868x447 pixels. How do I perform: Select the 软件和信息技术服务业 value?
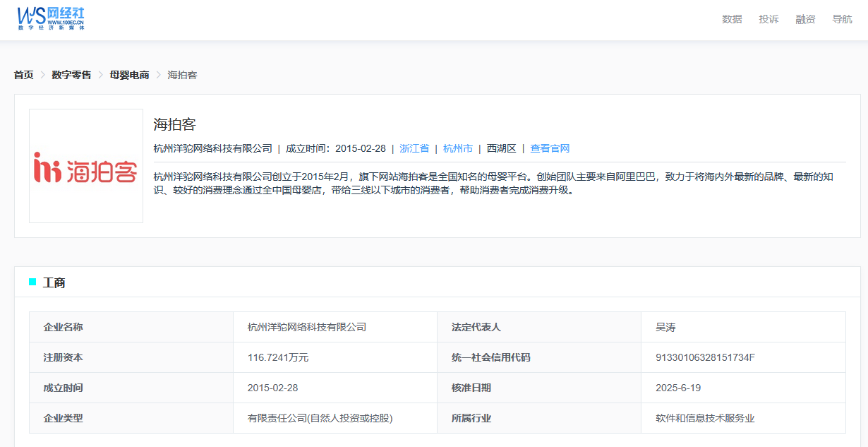tap(705, 418)
